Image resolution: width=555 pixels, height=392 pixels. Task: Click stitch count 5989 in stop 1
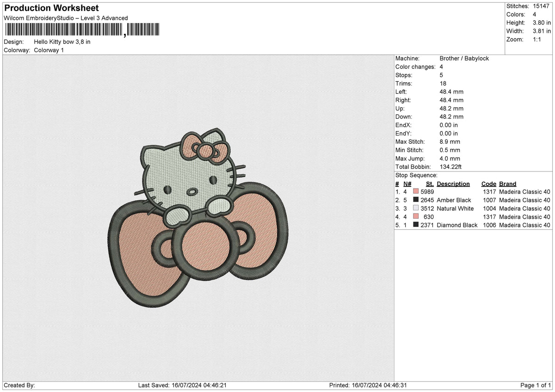tap(427, 192)
